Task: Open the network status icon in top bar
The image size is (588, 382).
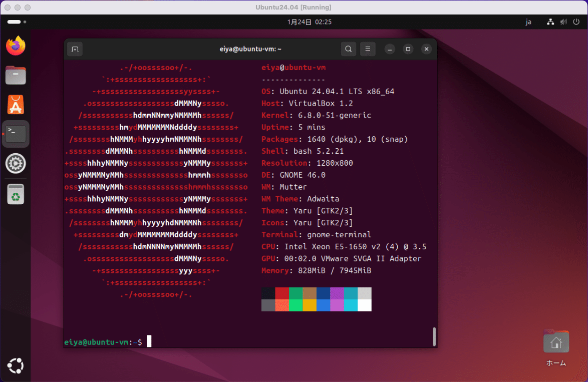Action: pos(550,22)
